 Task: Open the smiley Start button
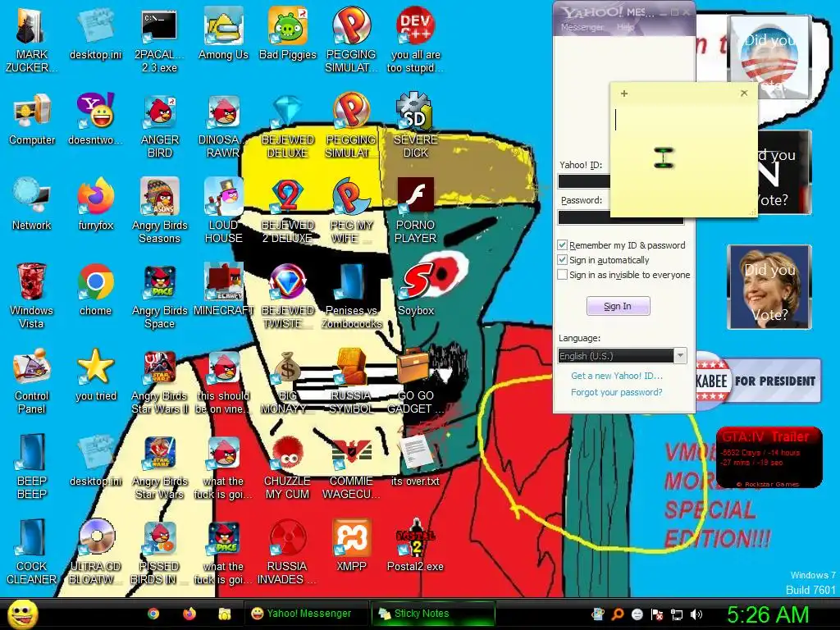[22, 614]
